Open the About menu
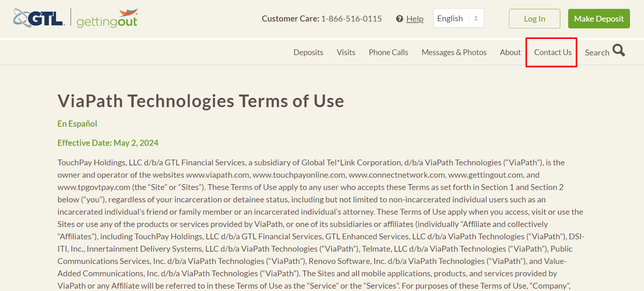644x291 pixels. 510,52
